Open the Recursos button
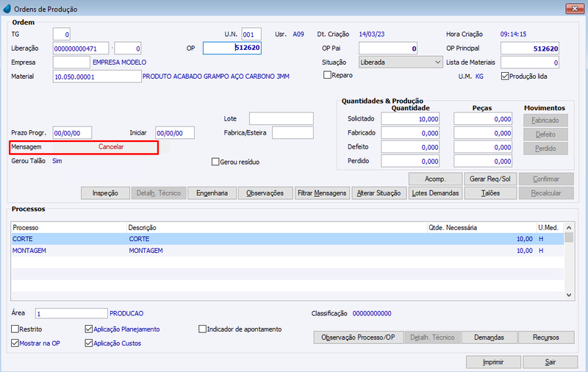 (546, 337)
